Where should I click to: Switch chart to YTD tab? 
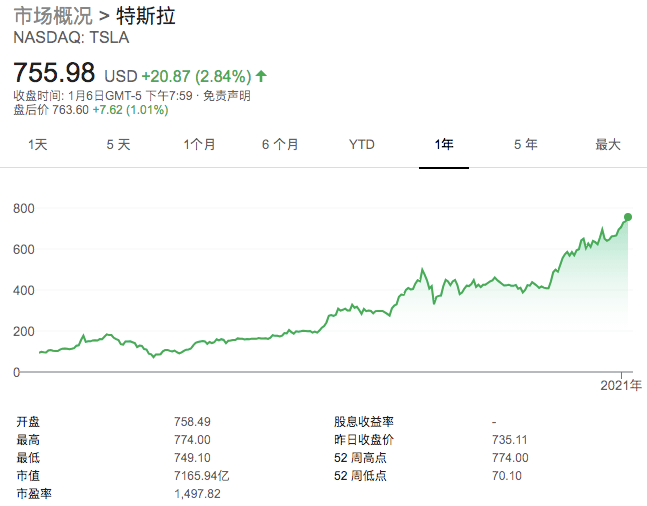tap(361, 145)
